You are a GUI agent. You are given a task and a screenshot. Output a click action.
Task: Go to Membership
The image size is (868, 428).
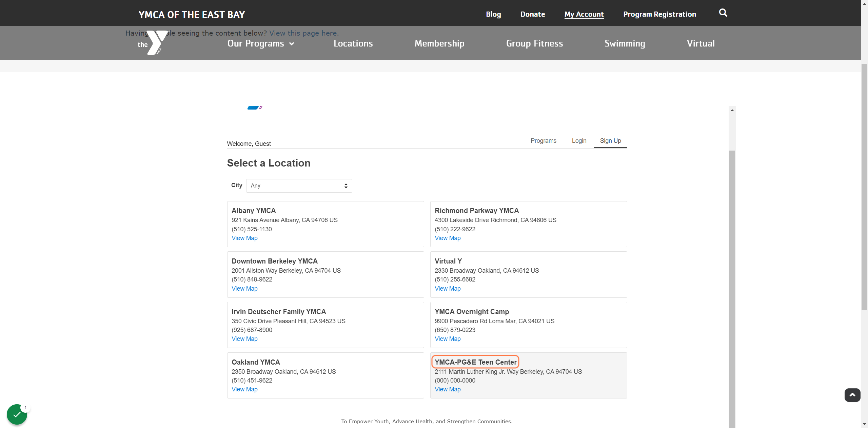(439, 43)
